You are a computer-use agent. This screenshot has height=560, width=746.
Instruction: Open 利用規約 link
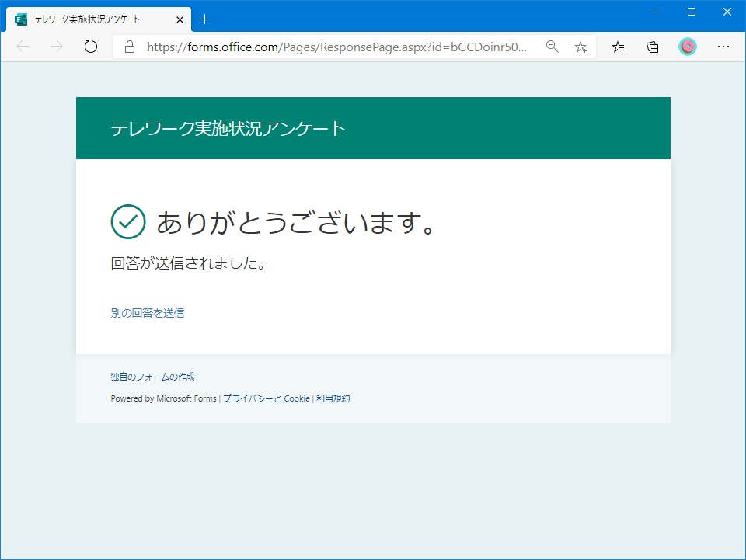(x=333, y=398)
